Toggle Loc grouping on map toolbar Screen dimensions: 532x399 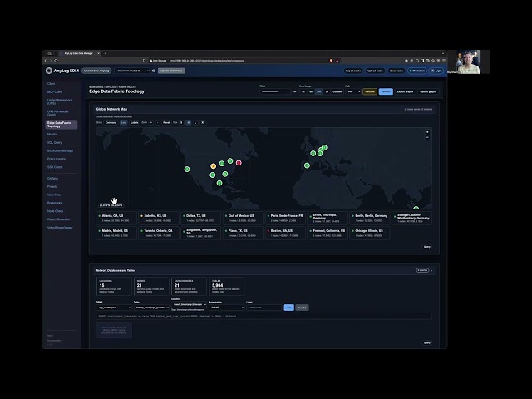pos(124,122)
